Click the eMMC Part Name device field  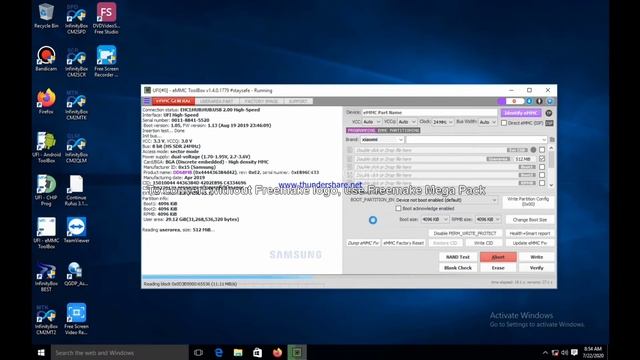(429, 113)
